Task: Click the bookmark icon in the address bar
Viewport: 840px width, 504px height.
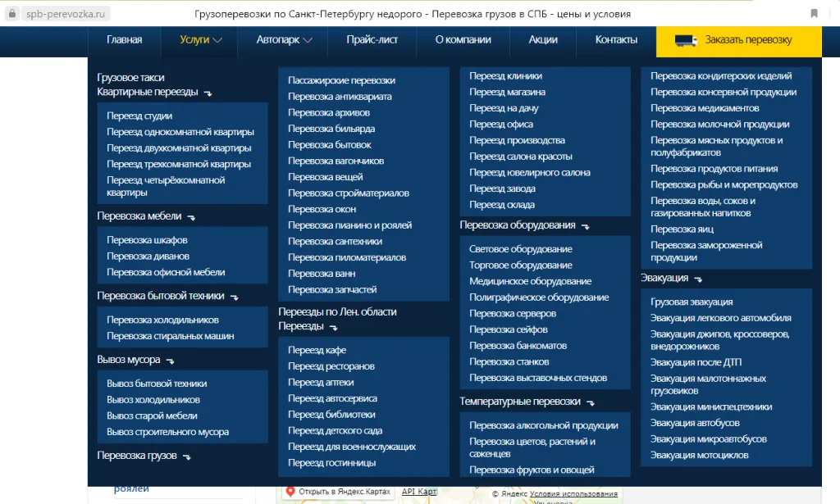Action: tap(814, 13)
